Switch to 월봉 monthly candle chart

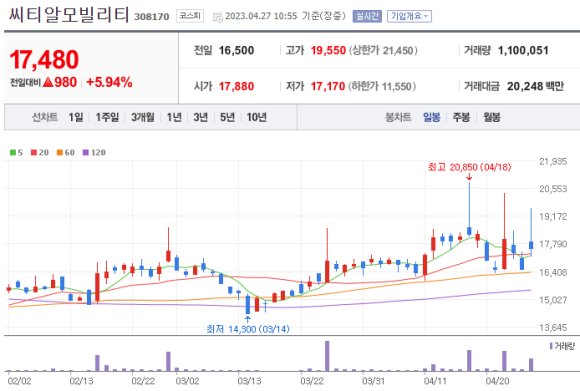pyautogui.click(x=492, y=118)
